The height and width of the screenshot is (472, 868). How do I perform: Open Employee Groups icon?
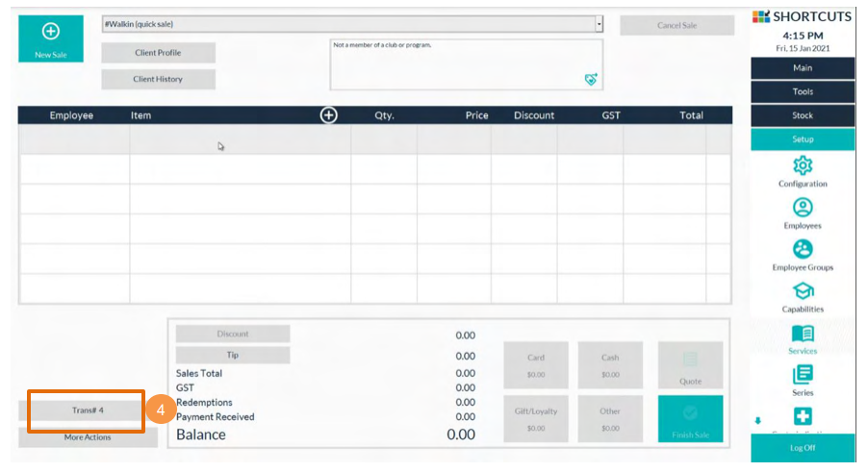[803, 249]
